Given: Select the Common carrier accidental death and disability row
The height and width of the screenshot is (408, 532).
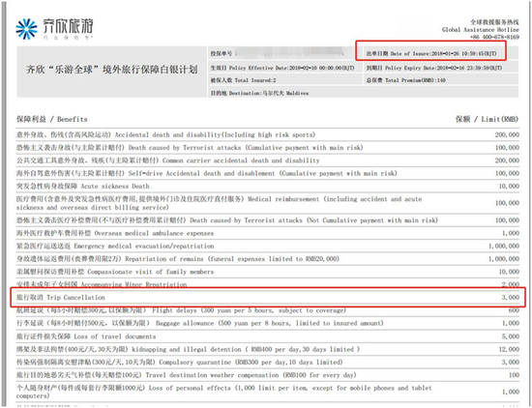Looking at the screenshot, I should click(x=268, y=160).
